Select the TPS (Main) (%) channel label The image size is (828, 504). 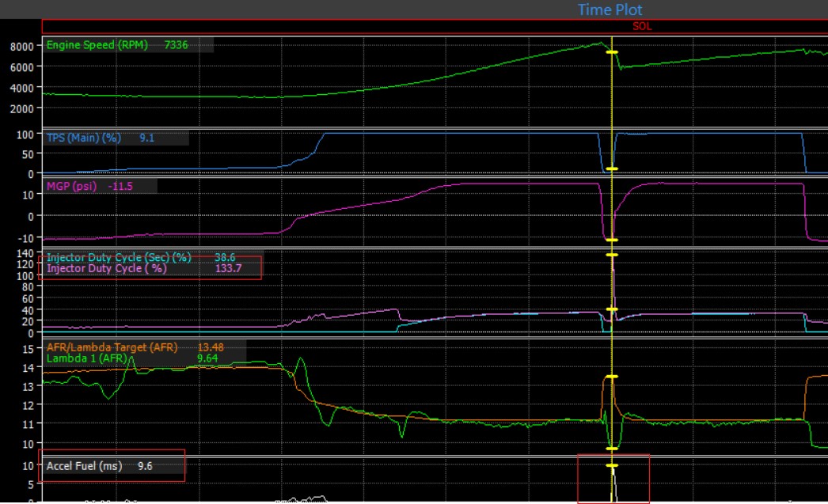pyautogui.click(x=83, y=138)
